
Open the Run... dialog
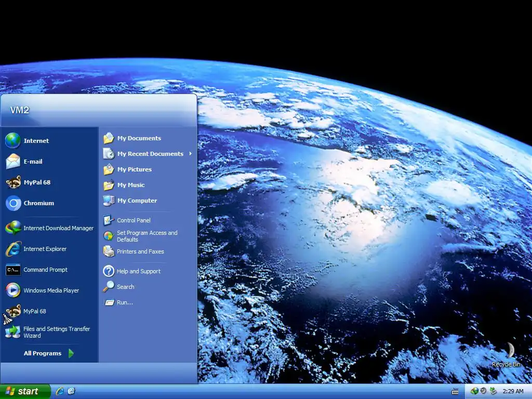click(148, 302)
